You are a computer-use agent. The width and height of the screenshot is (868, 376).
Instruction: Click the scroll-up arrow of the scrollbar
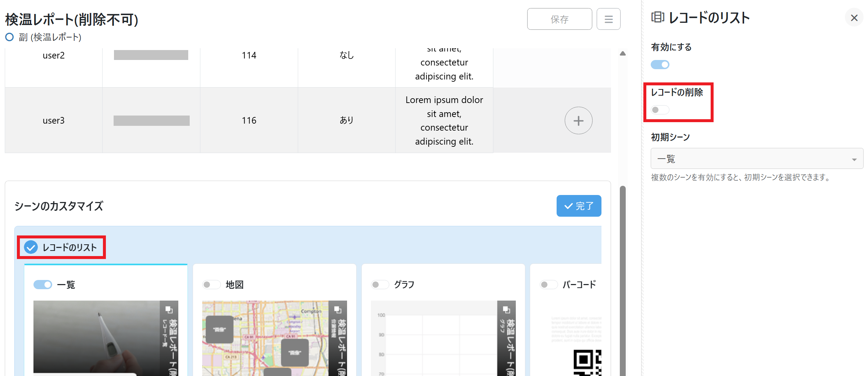point(622,54)
